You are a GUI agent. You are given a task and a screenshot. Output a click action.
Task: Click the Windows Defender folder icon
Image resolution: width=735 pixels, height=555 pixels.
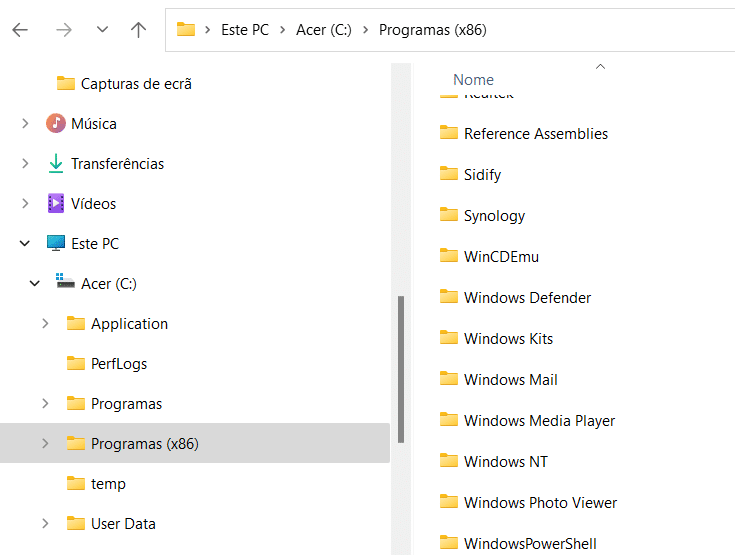(449, 297)
